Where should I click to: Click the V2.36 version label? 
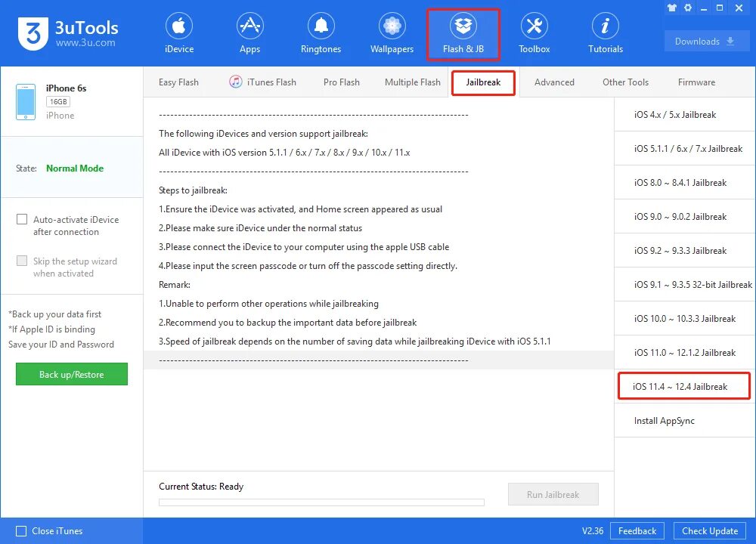(593, 531)
